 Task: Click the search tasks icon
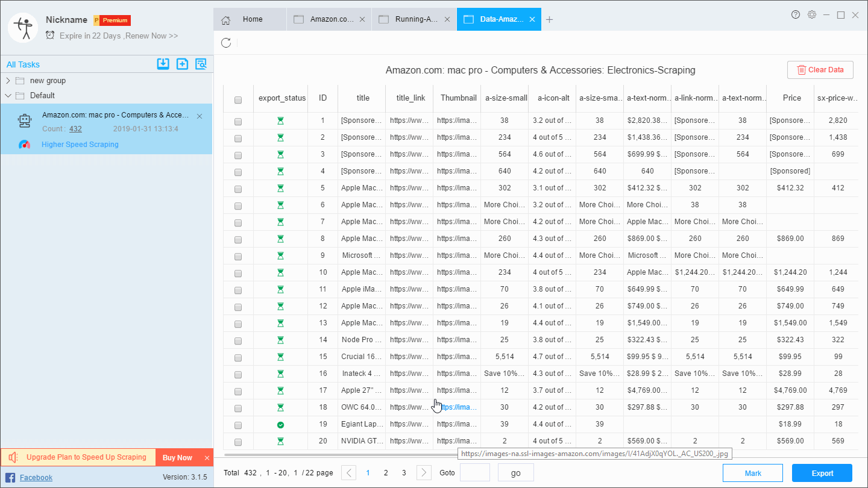click(x=201, y=64)
